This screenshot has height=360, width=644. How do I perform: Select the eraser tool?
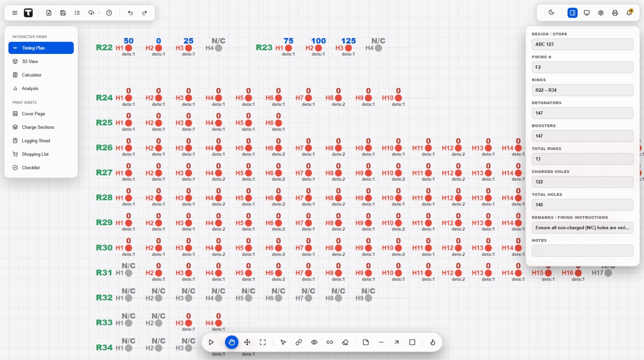345,342
